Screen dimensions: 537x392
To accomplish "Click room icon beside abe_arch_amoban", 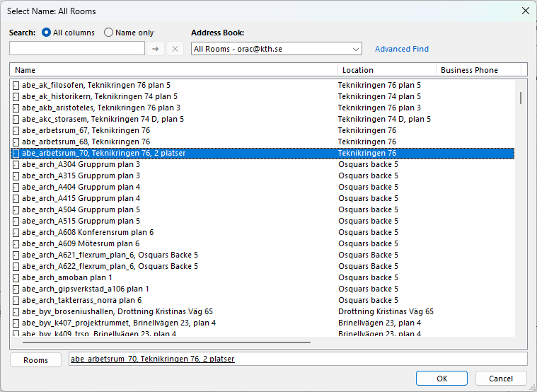I will 16,277.
